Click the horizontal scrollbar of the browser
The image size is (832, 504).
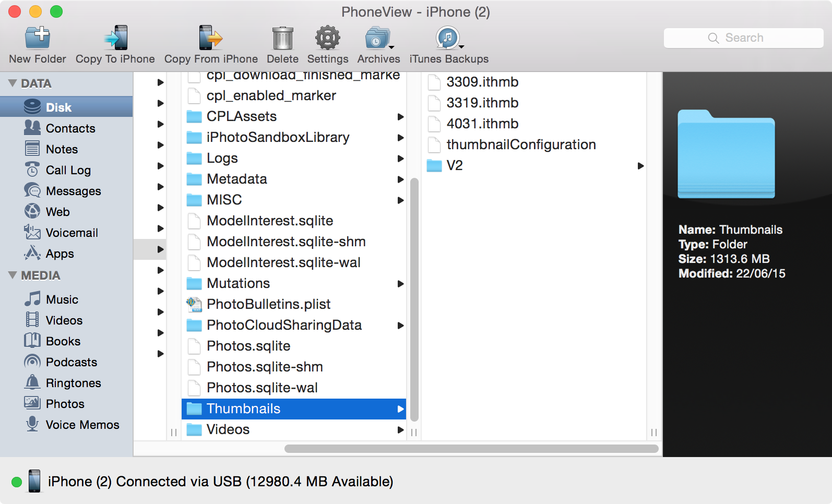[x=471, y=449]
